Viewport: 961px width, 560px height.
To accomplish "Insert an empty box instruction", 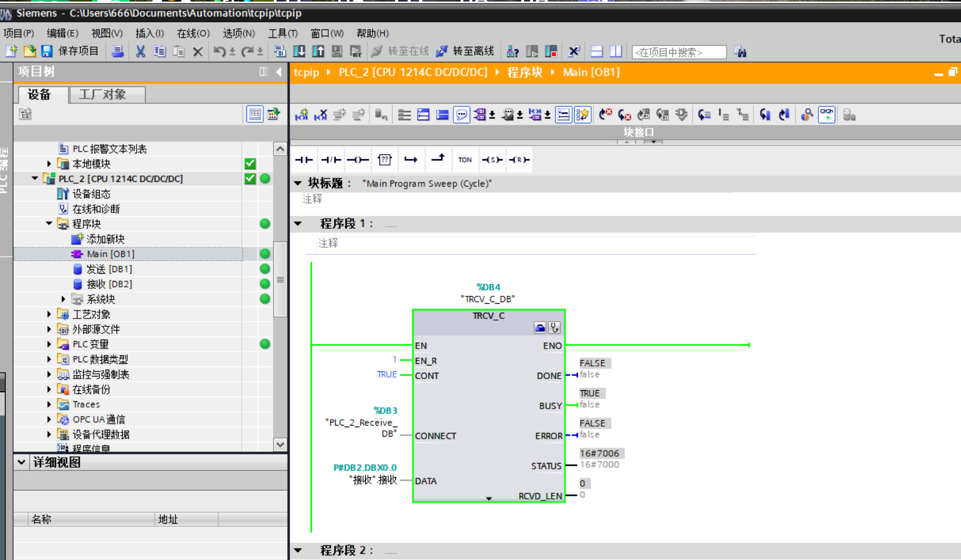I will [x=385, y=160].
